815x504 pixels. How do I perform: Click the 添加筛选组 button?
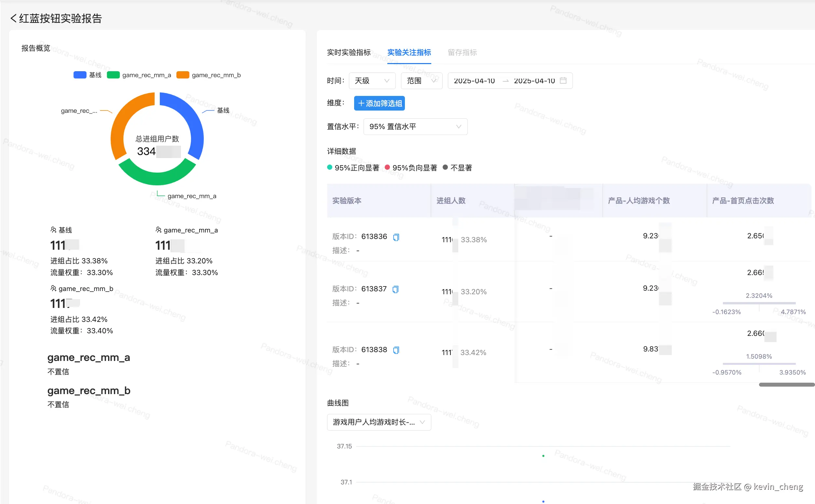point(379,103)
